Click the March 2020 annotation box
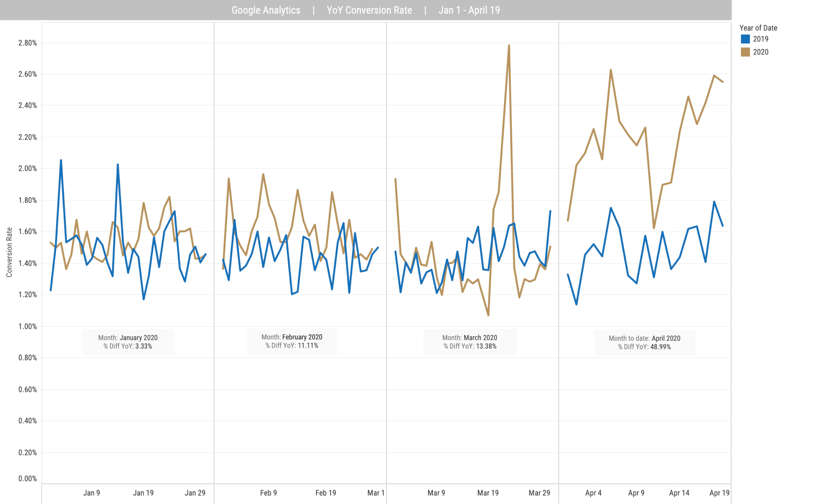This screenshot has height=504, width=830. [470, 342]
